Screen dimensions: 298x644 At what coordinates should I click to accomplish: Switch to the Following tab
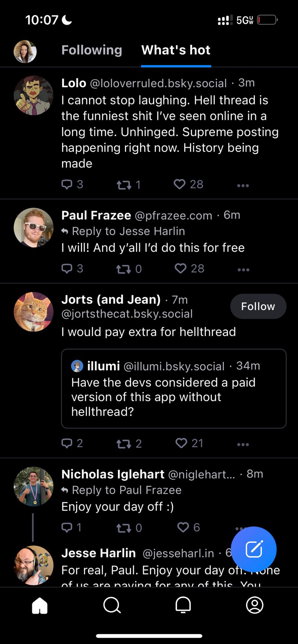[92, 50]
